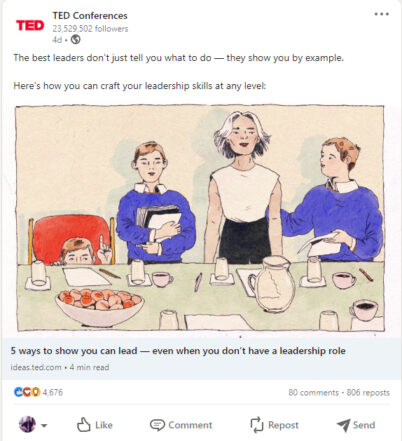
Task: Click the paper plane Send icon
Action: tap(343, 425)
